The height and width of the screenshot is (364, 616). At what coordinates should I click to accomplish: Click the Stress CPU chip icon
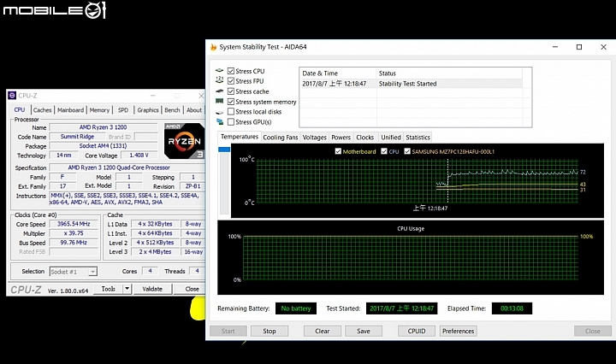220,71
